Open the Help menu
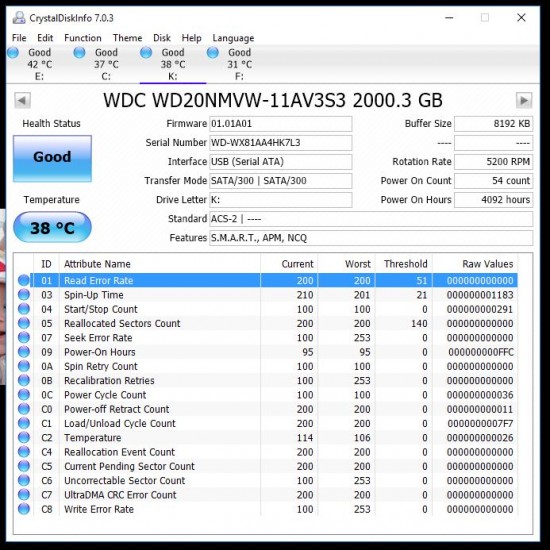 [x=192, y=38]
